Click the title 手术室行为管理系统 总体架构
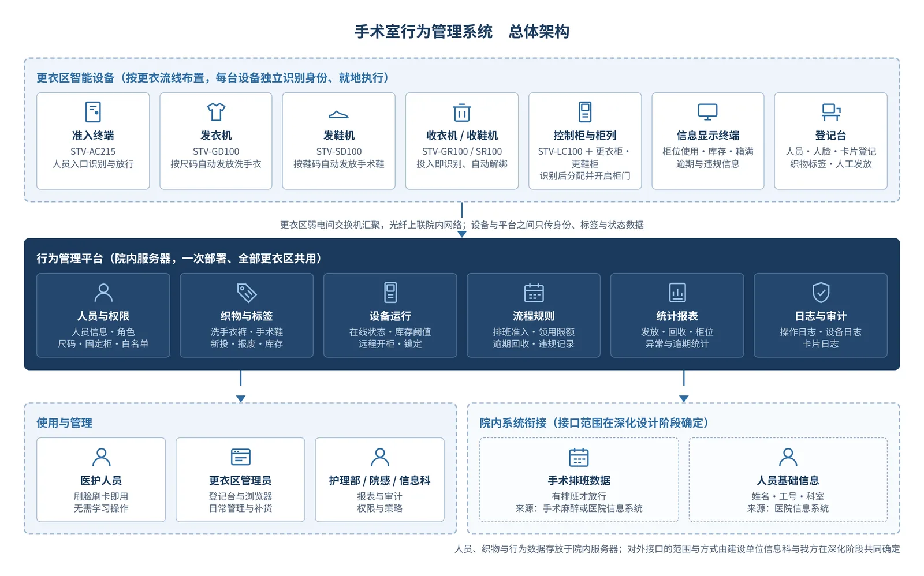The image size is (924, 576). tap(462, 32)
